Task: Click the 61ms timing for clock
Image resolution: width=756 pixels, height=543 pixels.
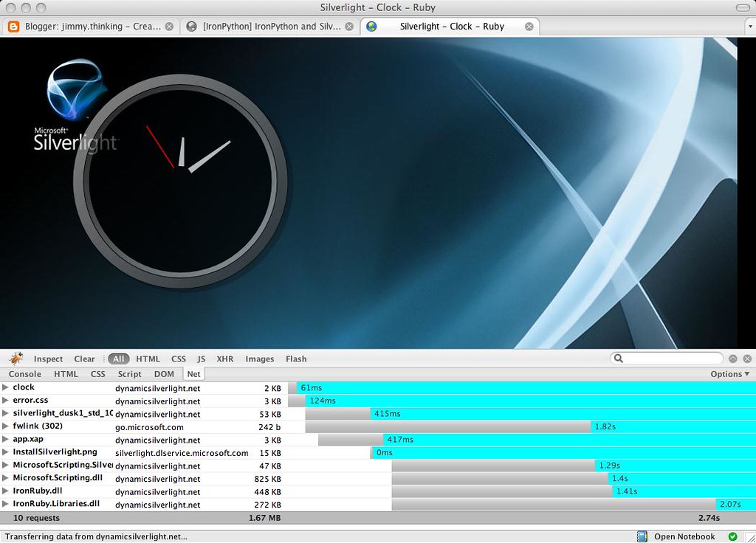Action: (x=311, y=388)
